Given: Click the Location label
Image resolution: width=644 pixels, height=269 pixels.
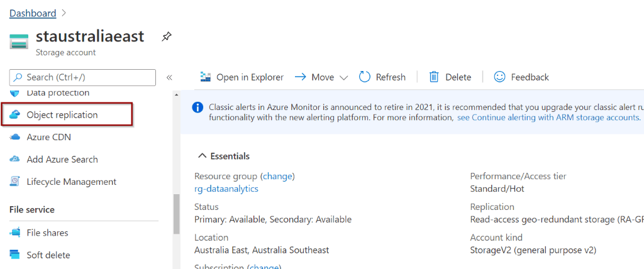Looking at the screenshot, I should coord(211,238).
